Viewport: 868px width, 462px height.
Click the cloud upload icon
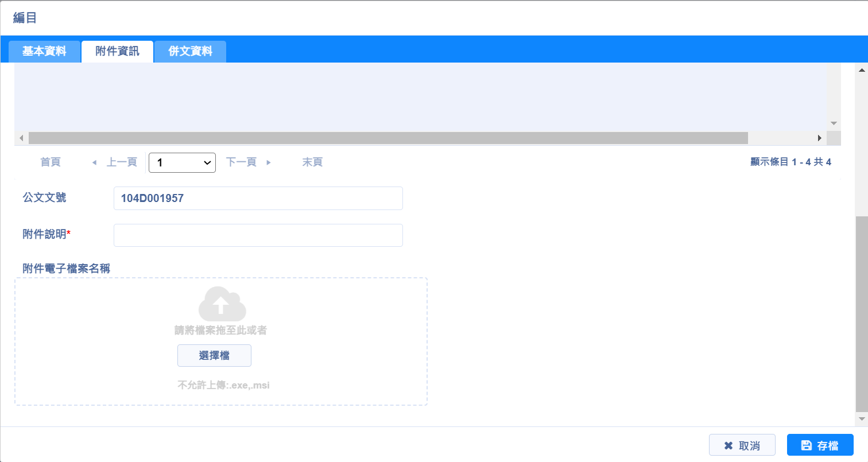(222, 304)
